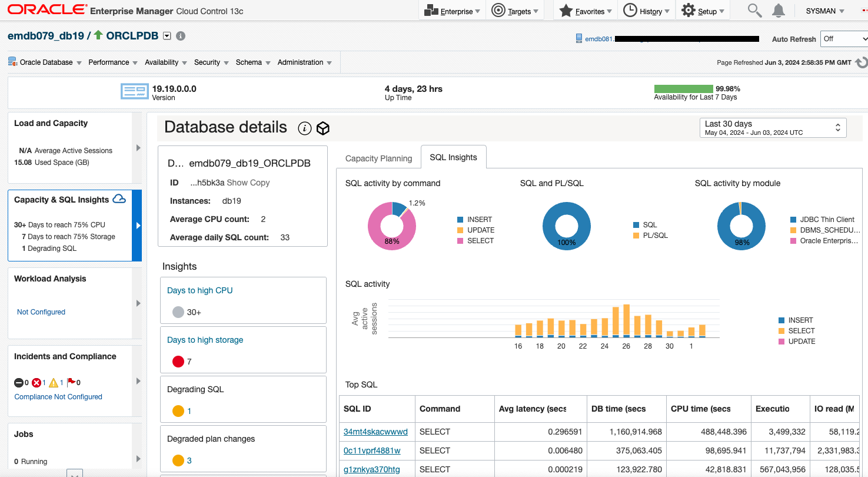Viewport: 868px width, 477px height.
Task: Open the Auto Refresh dropdown
Action: [x=844, y=39]
